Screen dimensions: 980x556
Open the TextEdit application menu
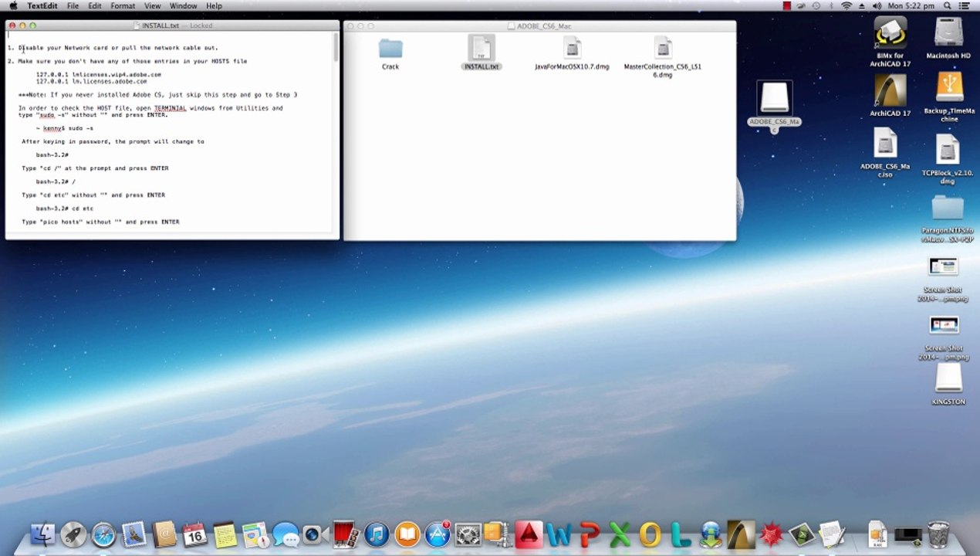coord(42,5)
